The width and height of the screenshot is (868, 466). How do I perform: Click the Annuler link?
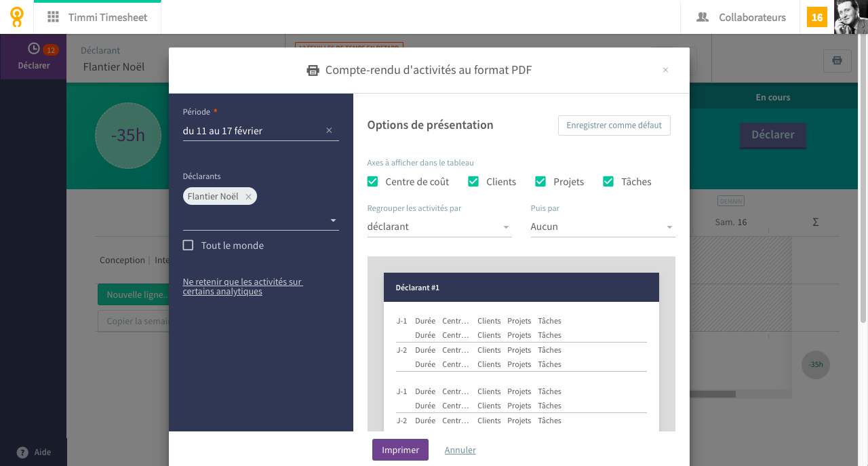click(460, 450)
